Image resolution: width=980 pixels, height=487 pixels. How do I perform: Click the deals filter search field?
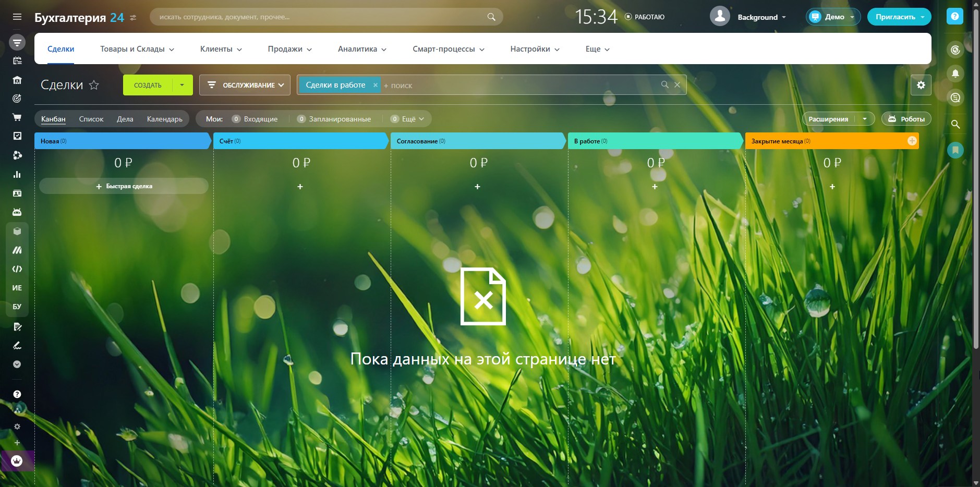[x=522, y=85]
